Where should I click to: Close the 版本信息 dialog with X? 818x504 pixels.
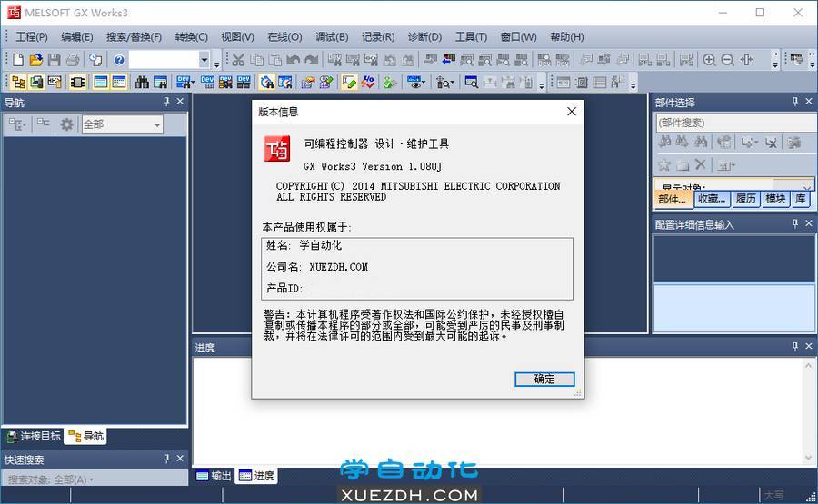(572, 112)
